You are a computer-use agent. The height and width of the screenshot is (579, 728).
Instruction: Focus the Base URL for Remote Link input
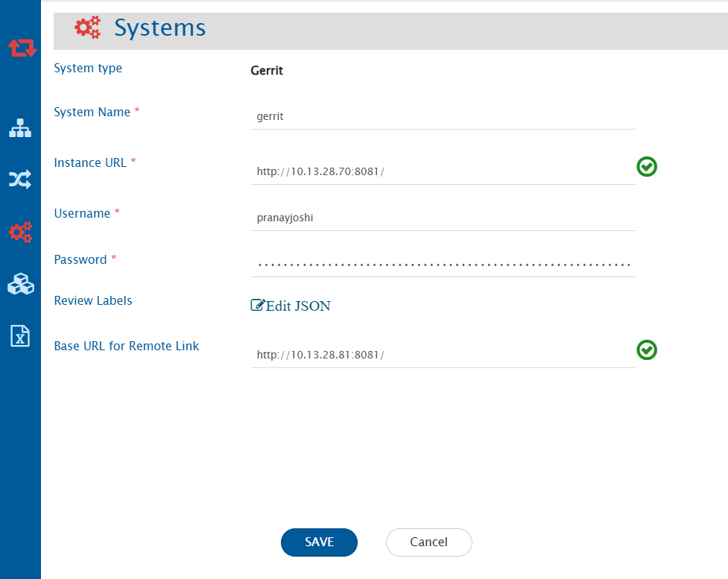(x=443, y=355)
